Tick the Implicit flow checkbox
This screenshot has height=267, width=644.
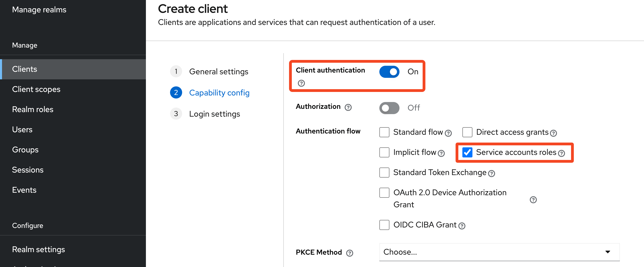384,152
